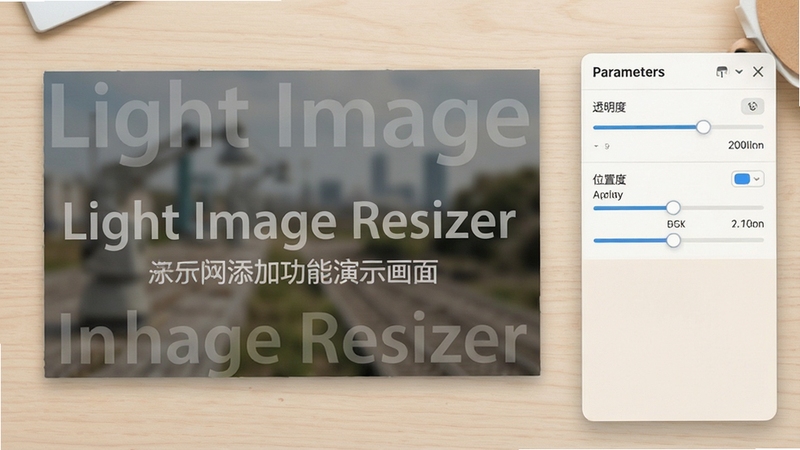The height and width of the screenshot is (450, 800).
Task: Click the 200llon value text
Action: pyautogui.click(x=745, y=145)
